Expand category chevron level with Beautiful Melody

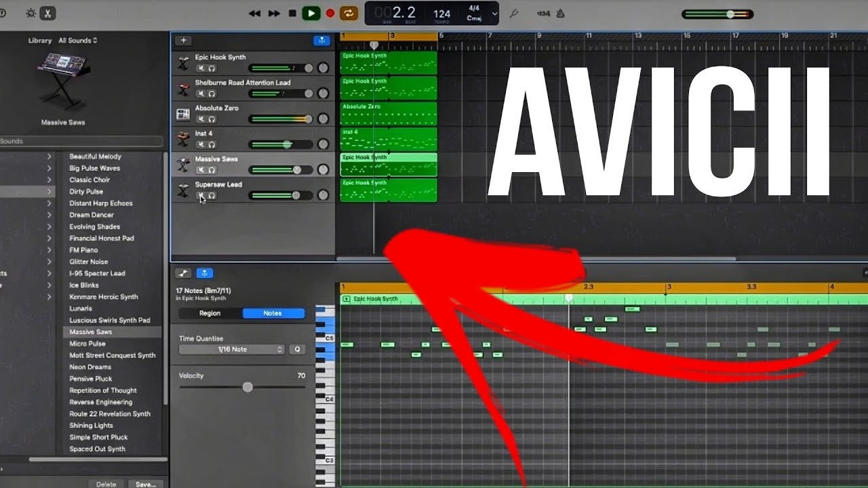[x=49, y=157]
